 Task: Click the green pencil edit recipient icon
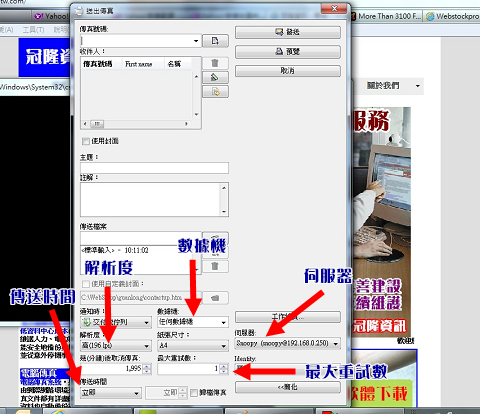[215, 77]
